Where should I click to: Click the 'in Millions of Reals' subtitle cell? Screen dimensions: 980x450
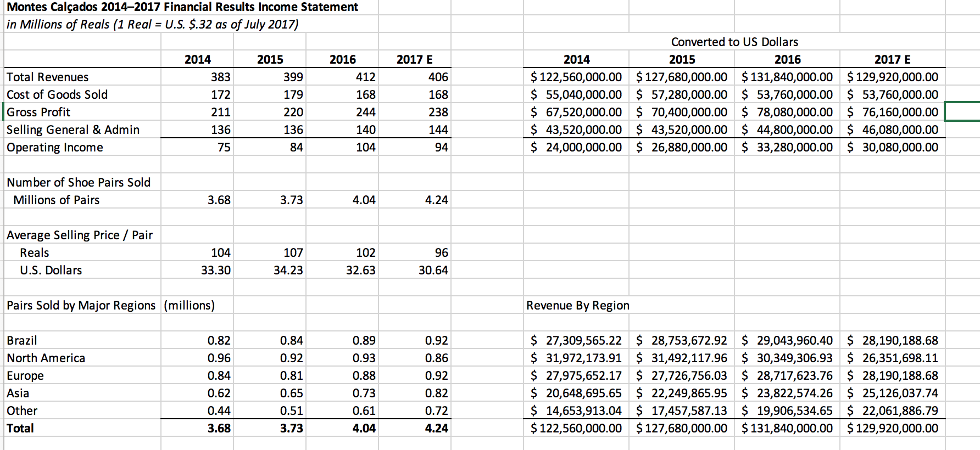[x=153, y=25]
